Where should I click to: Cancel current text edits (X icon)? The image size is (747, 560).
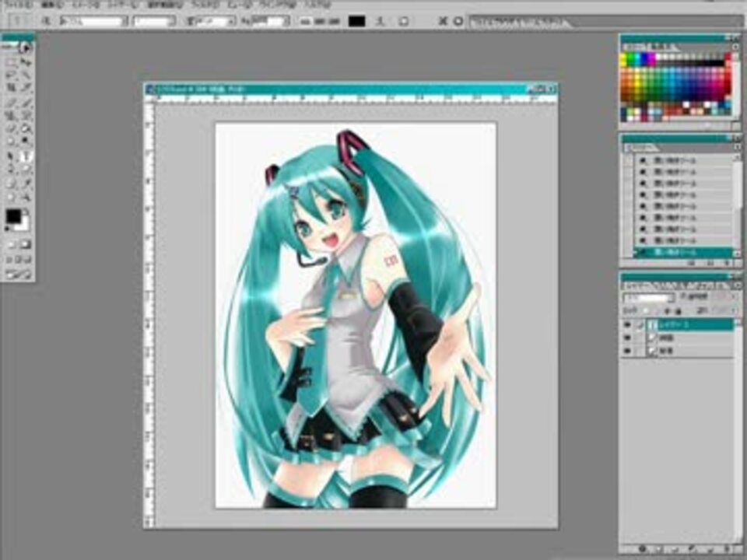tap(443, 22)
